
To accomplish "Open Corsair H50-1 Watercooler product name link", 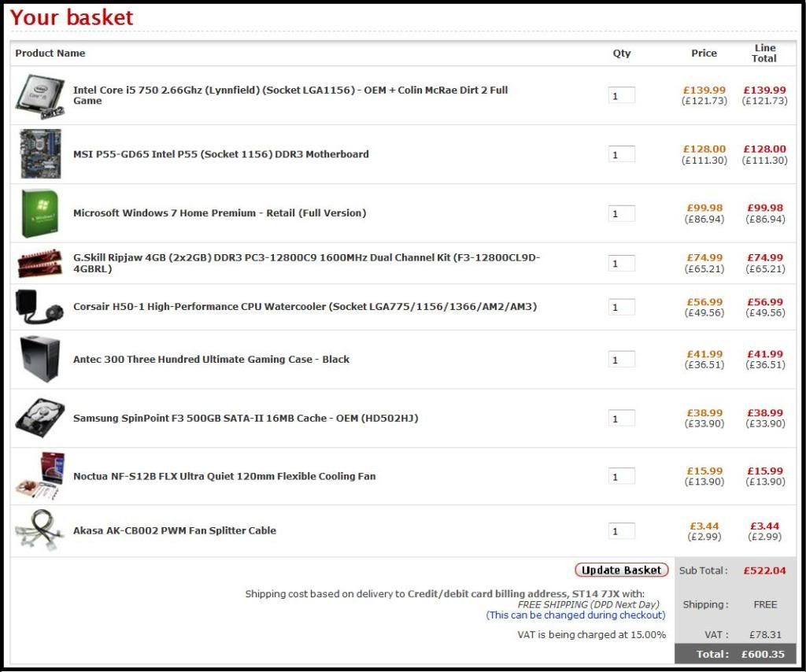I will click(x=305, y=307).
